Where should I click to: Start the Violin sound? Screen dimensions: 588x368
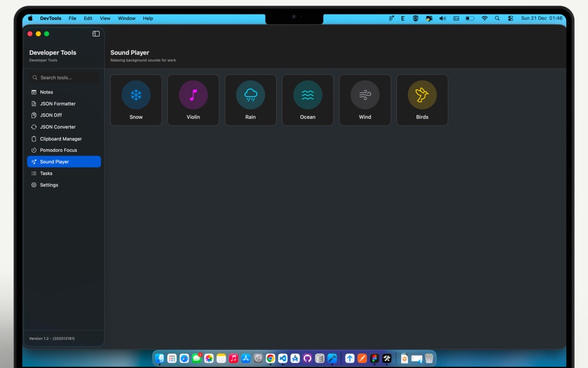pos(193,99)
